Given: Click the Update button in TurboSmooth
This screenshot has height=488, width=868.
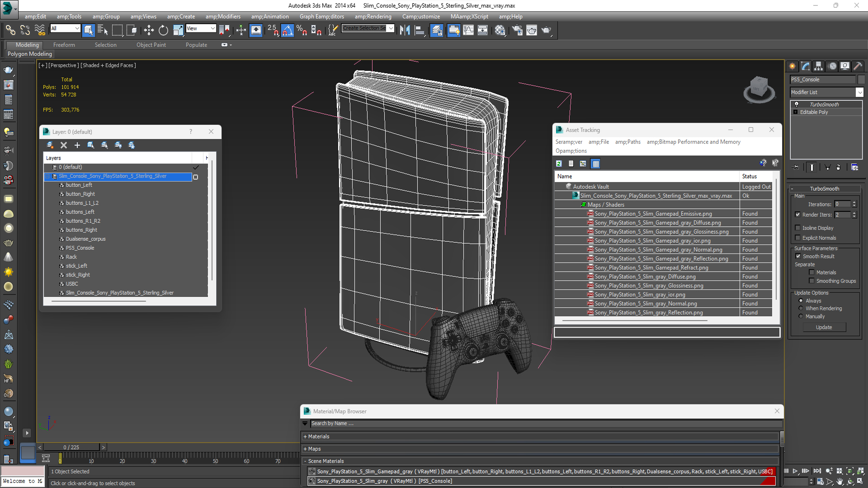Looking at the screenshot, I should [824, 327].
